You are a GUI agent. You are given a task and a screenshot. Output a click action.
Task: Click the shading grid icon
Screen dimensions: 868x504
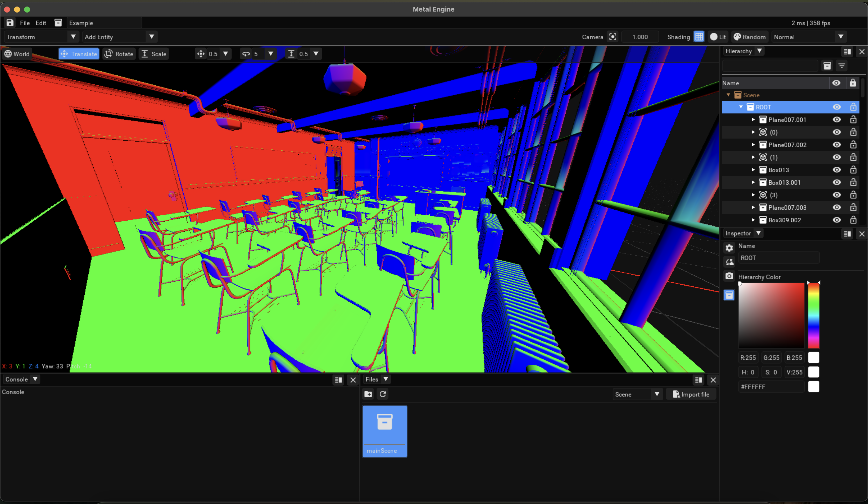[x=699, y=37]
